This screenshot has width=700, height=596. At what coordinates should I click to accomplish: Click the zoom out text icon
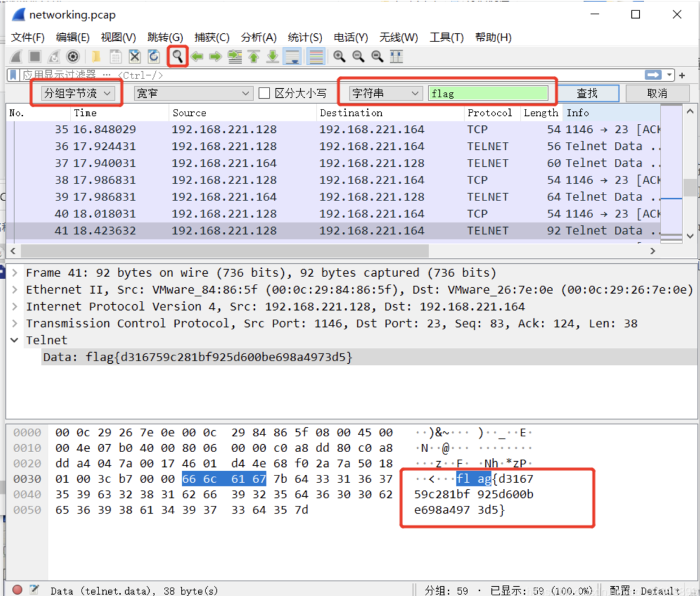(x=358, y=56)
